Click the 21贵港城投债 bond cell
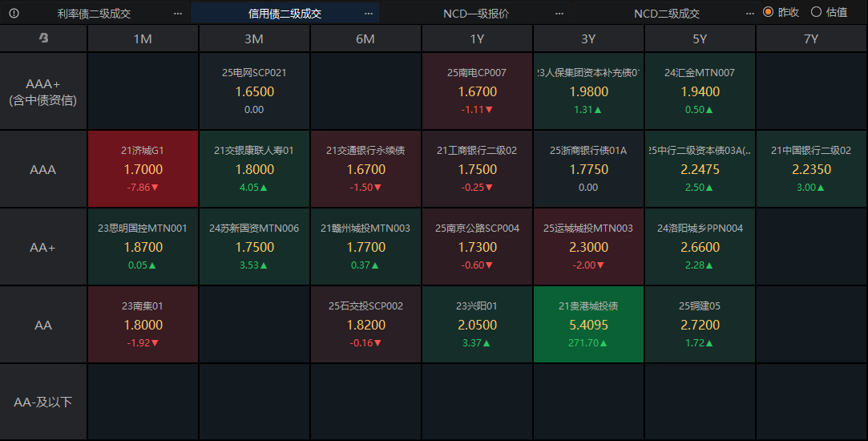The image size is (868, 441). coord(588,325)
